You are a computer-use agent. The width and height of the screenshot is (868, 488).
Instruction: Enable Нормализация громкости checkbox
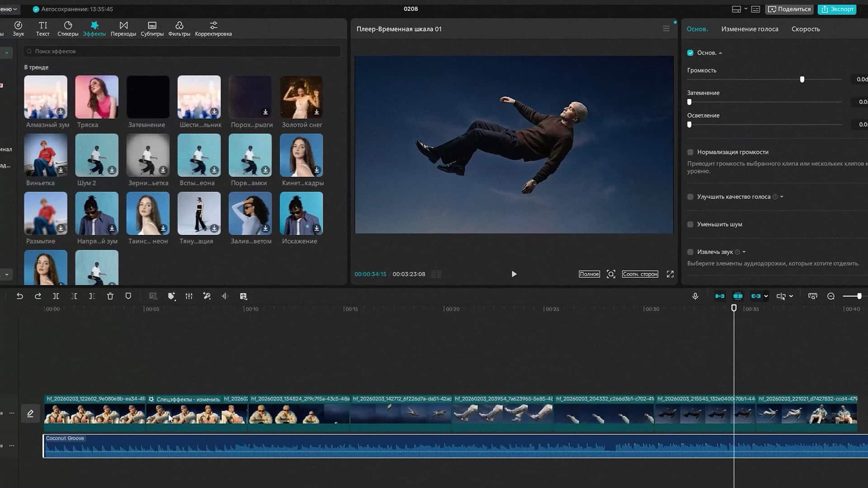pos(690,152)
